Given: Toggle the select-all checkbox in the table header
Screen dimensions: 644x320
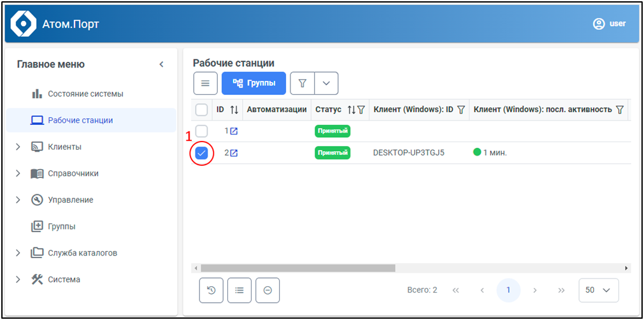Looking at the screenshot, I should point(201,110).
